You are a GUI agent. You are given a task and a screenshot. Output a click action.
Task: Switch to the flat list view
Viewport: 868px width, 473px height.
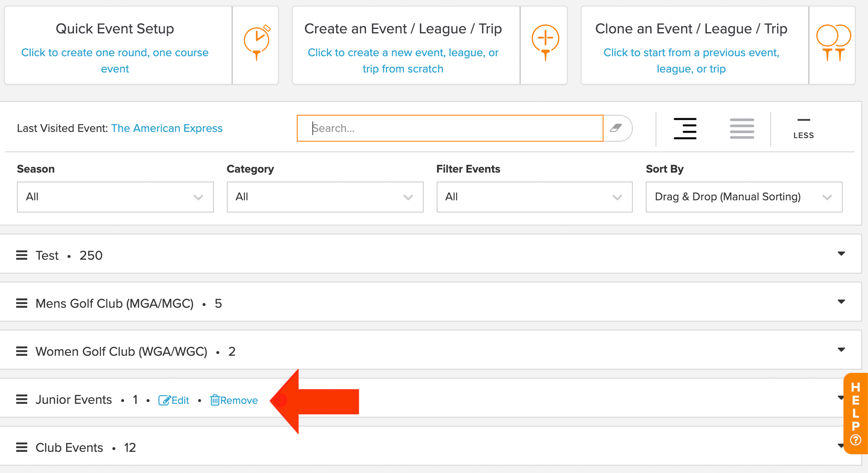pos(742,129)
